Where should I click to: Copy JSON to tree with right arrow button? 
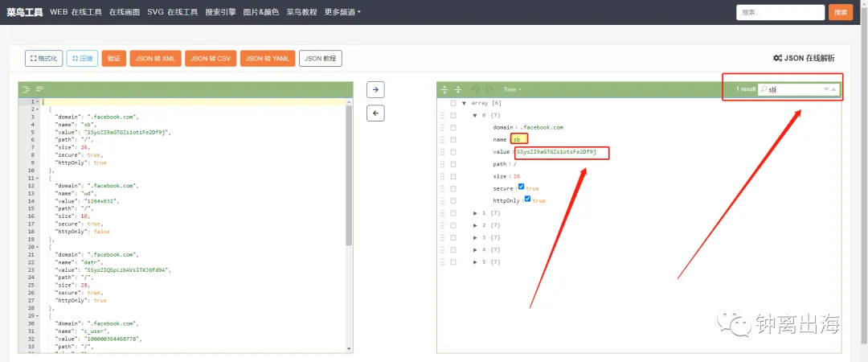375,90
